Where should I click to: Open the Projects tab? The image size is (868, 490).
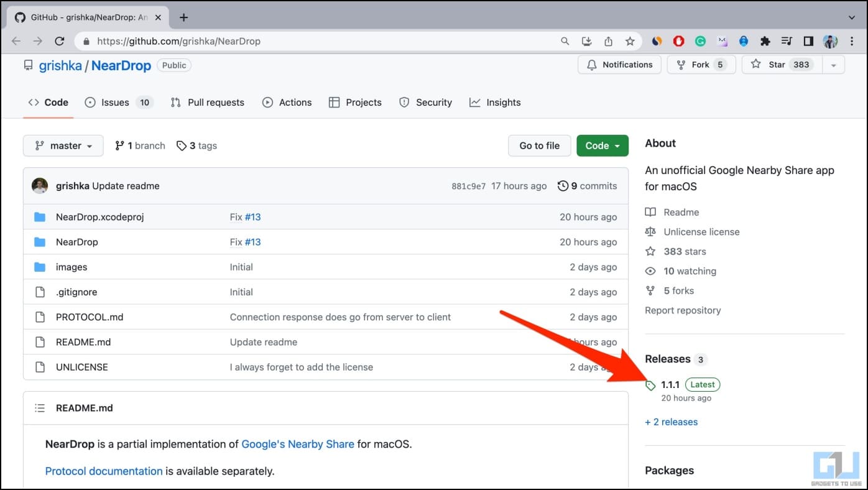[356, 103]
